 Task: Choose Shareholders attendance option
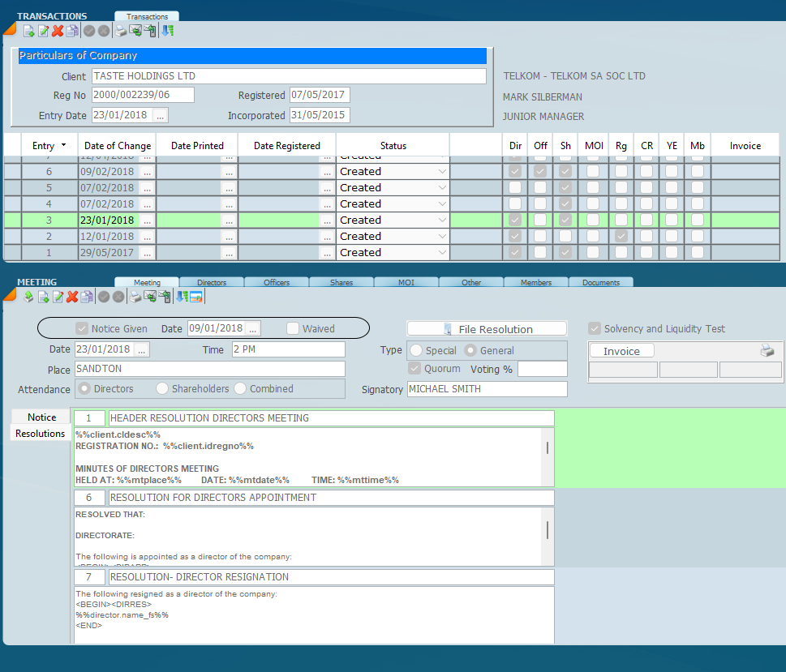pyautogui.click(x=162, y=389)
